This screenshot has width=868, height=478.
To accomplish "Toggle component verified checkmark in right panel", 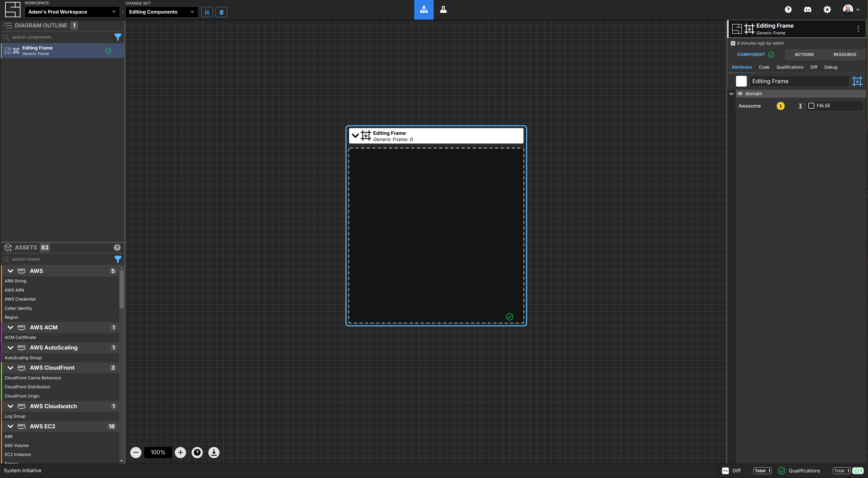I will [771, 54].
